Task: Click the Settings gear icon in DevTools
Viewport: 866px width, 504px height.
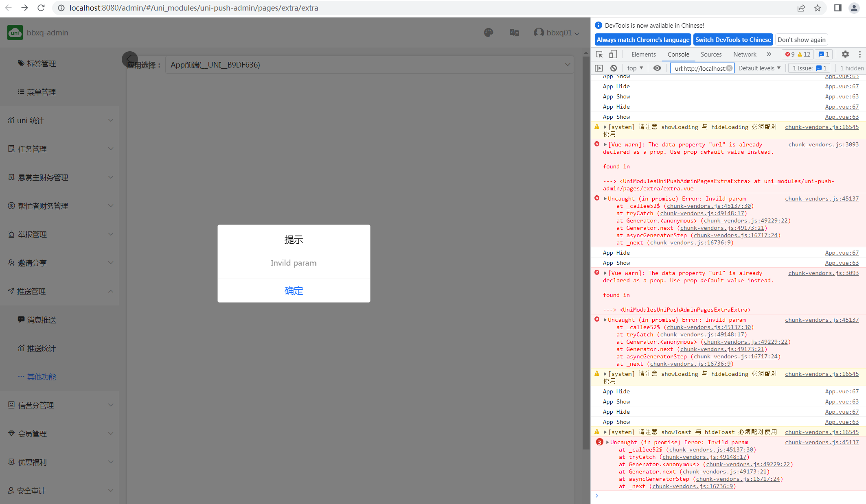Action: [846, 54]
